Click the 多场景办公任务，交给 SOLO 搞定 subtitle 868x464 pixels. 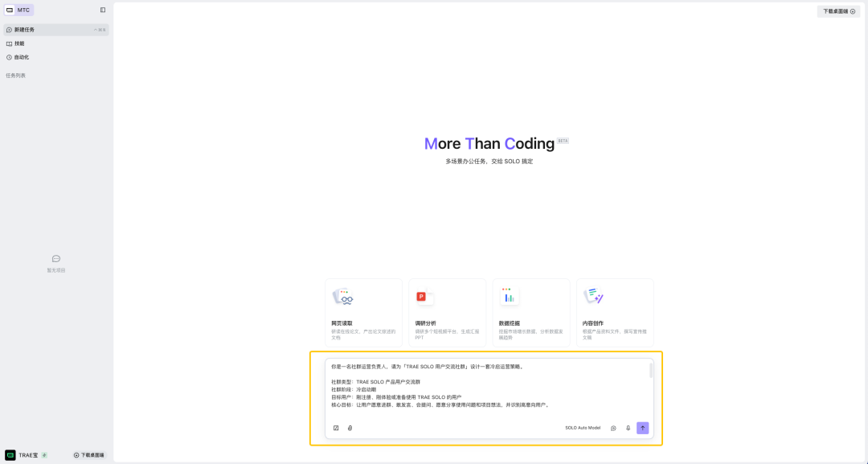[x=489, y=162]
